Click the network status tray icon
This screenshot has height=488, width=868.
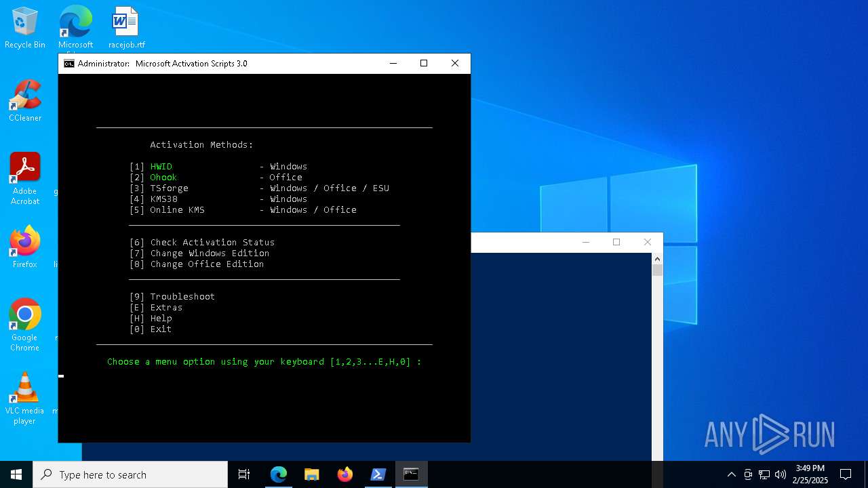coord(764,474)
